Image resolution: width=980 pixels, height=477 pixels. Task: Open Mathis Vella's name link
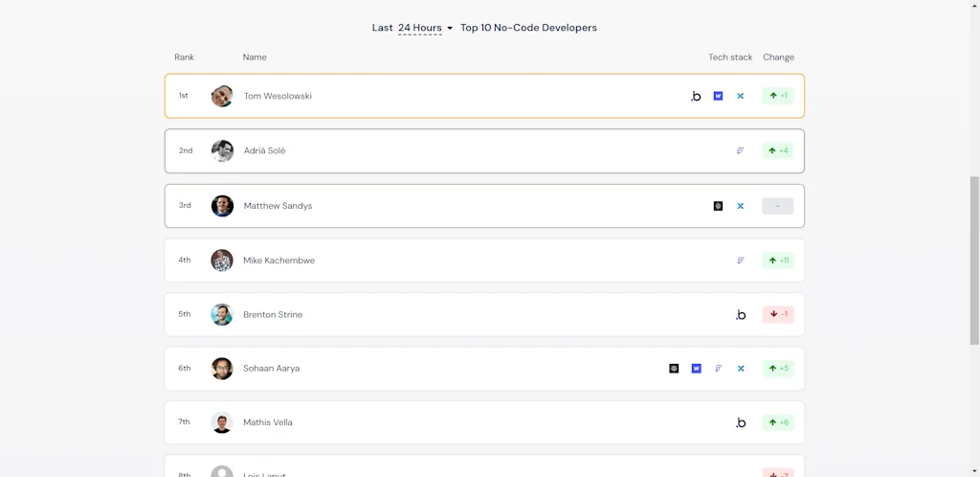pos(268,422)
